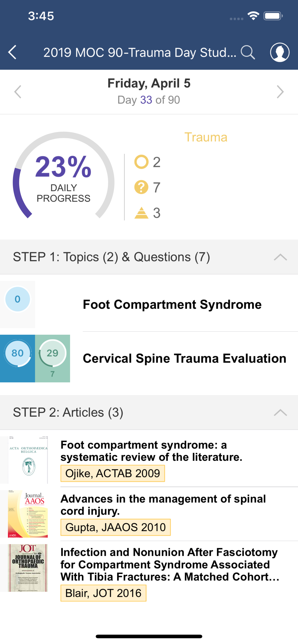298x644 pixels.
Task: Collapse STEP 2 Articles section
Action: 280,413
